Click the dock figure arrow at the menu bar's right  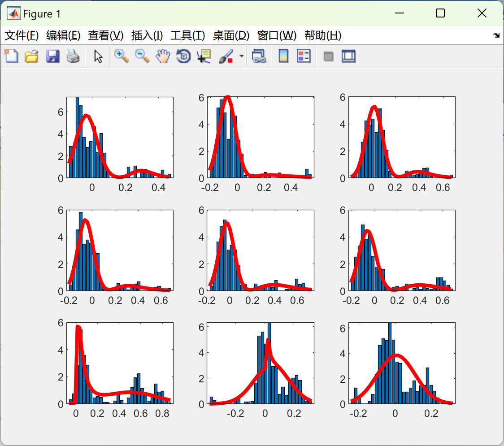(496, 35)
